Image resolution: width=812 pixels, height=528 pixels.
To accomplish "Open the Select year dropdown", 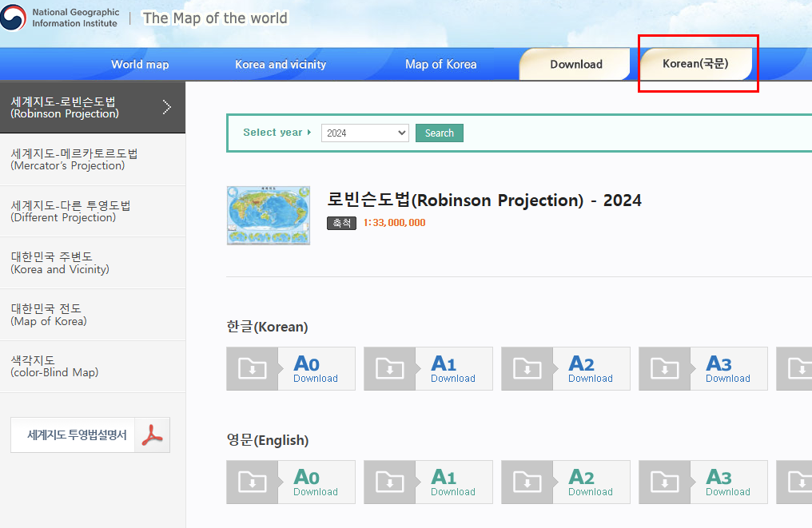I will pos(365,133).
